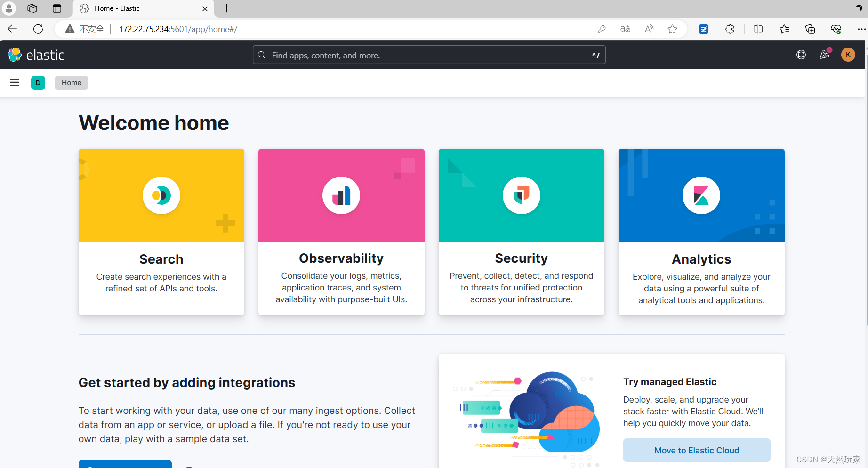The image size is (868, 468).
Task: Click the Security shield icon
Action: click(x=522, y=195)
